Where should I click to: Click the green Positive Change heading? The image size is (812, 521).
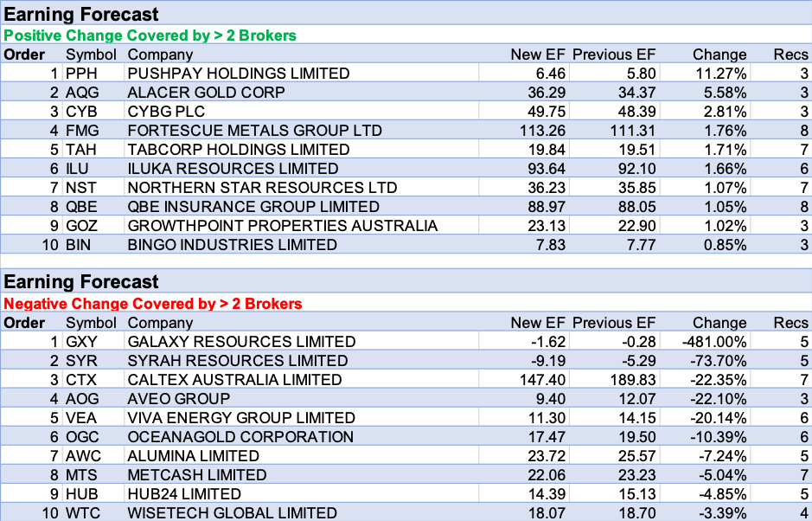(x=150, y=35)
